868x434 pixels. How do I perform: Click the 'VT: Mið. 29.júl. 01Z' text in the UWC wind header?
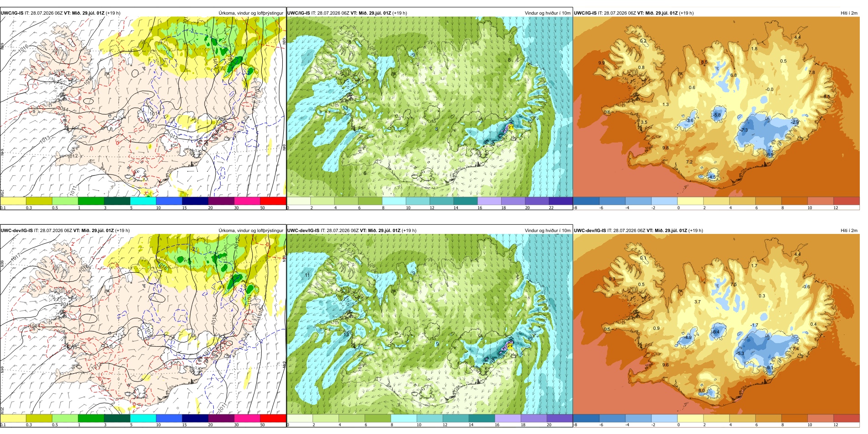tap(370, 13)
